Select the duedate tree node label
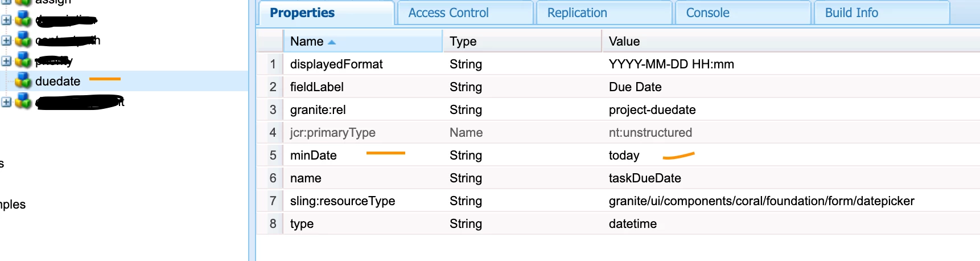The image size is (980, 261). pos(57,81)
